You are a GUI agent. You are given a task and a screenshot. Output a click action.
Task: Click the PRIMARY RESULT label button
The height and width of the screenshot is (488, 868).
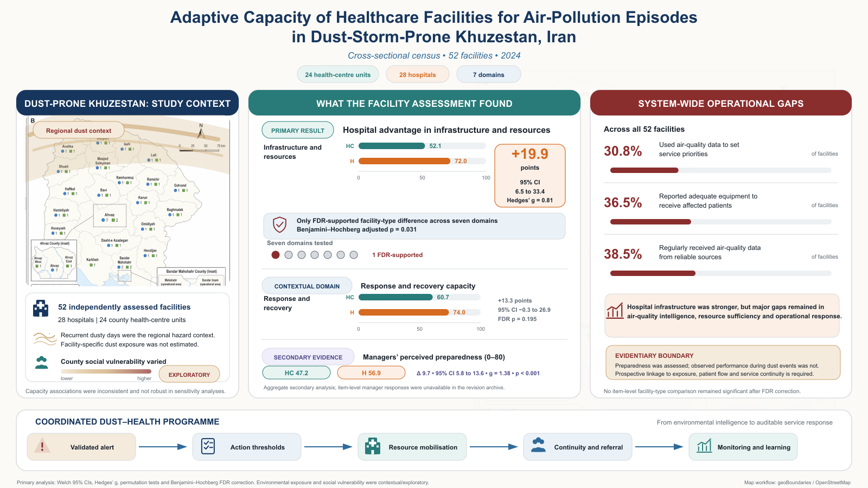[x=298, y=131]
